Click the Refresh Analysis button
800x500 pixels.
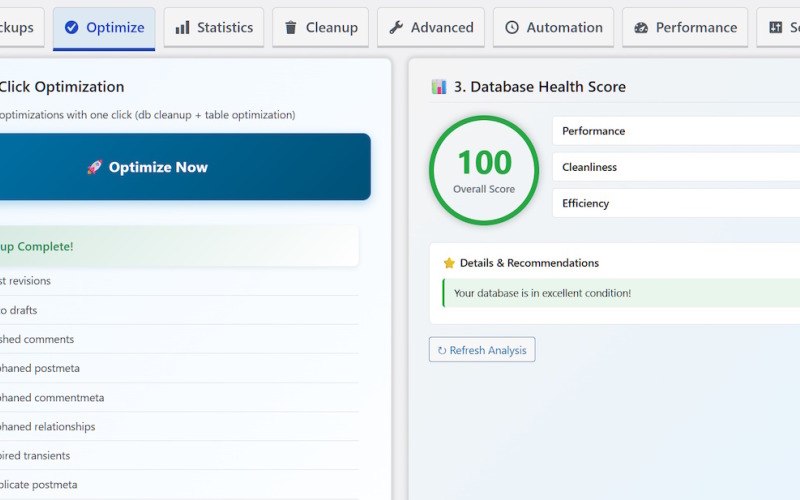coord(482,350)
